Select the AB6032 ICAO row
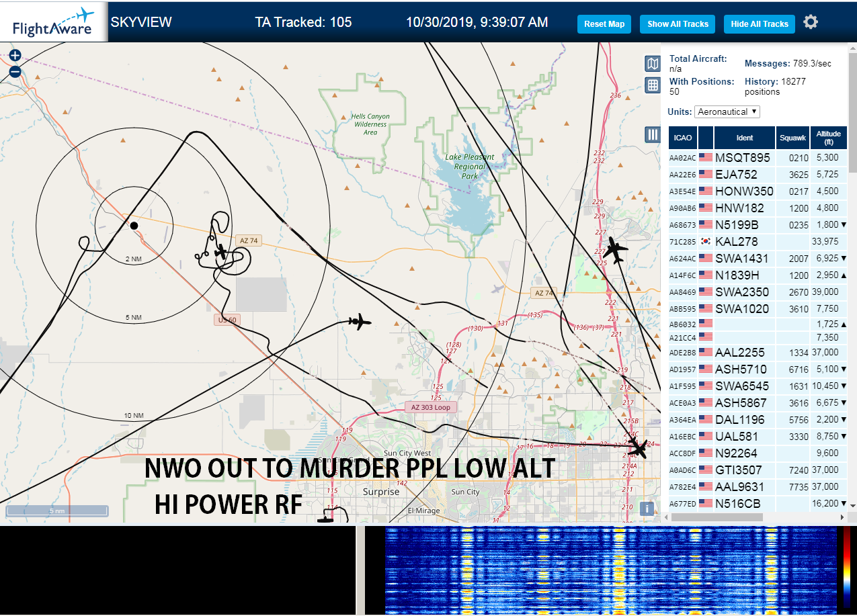This screenshot has width=857, height=616. tap(758, 324)
